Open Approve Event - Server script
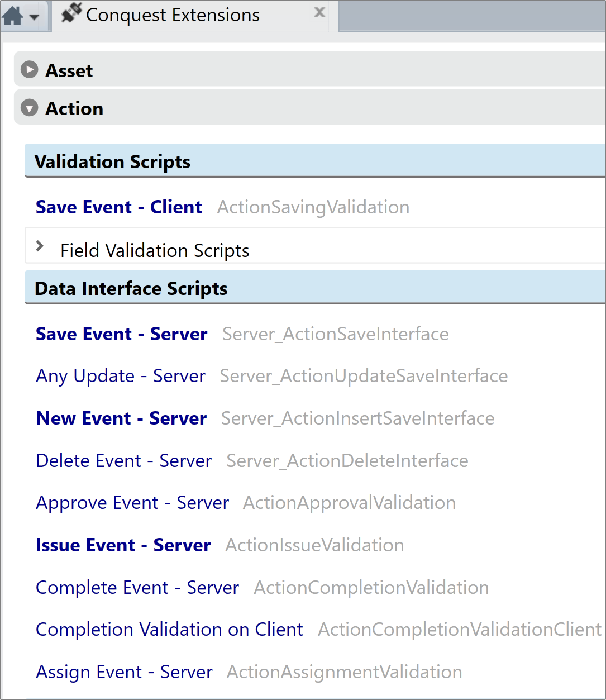The width and height of the screenshot is (606, 700). click(x=132, y=503)
